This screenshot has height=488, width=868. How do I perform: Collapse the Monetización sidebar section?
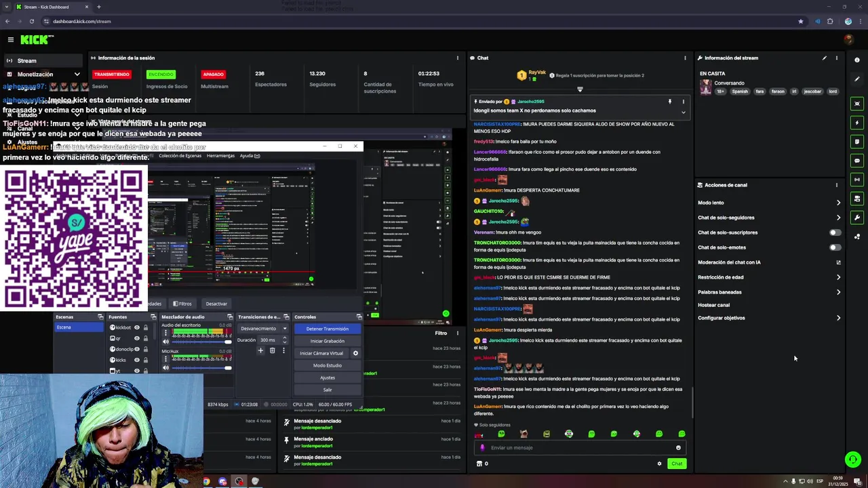77,75
